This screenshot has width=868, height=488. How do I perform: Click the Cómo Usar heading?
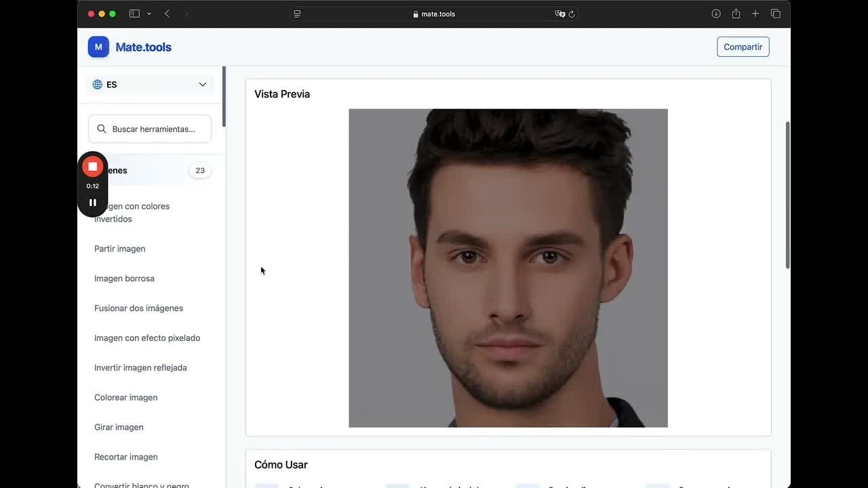281,465
